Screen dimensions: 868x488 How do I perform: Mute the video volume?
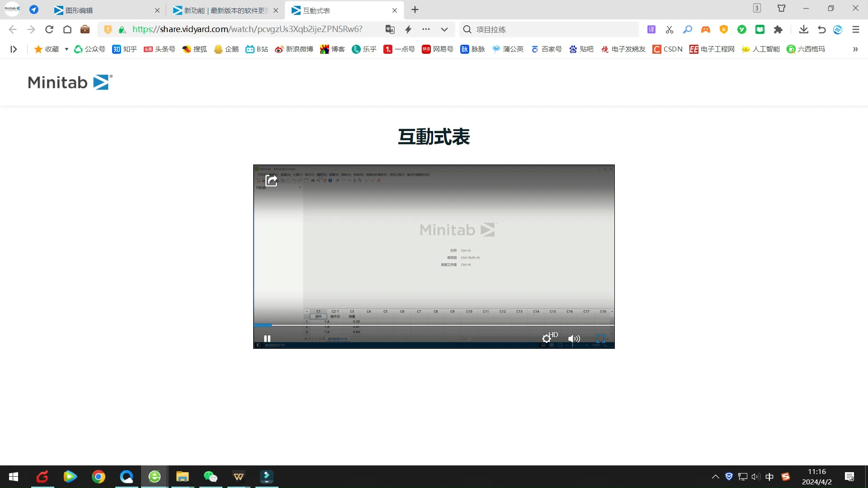574,338
